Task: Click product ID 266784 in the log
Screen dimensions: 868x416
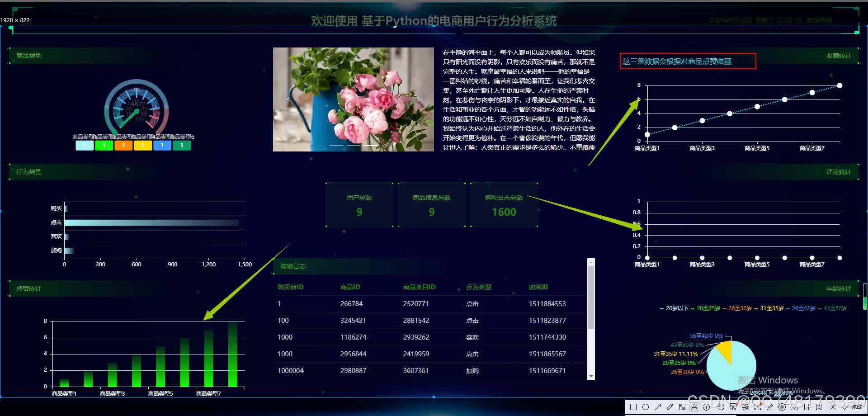Action: (351, 304)
